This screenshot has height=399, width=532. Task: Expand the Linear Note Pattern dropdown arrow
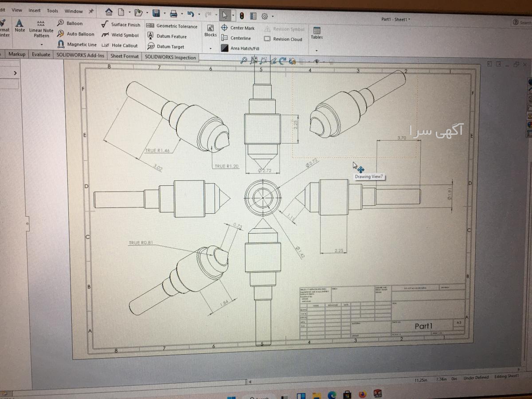pos(42,45)
